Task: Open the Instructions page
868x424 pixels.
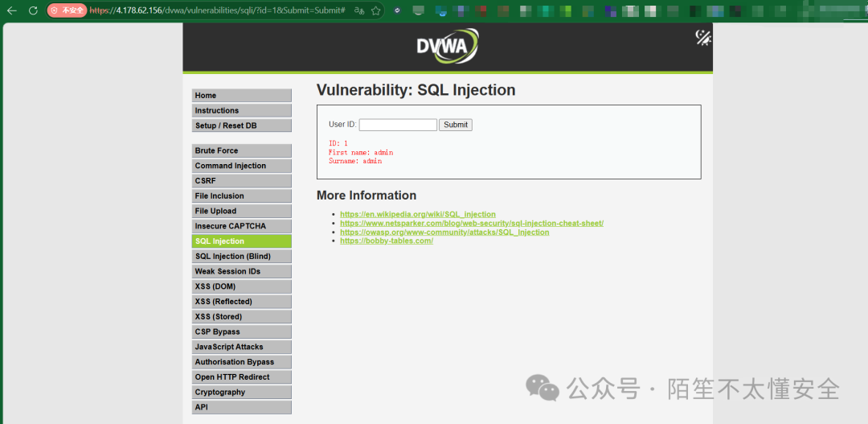Action: (x=241, y=110)
